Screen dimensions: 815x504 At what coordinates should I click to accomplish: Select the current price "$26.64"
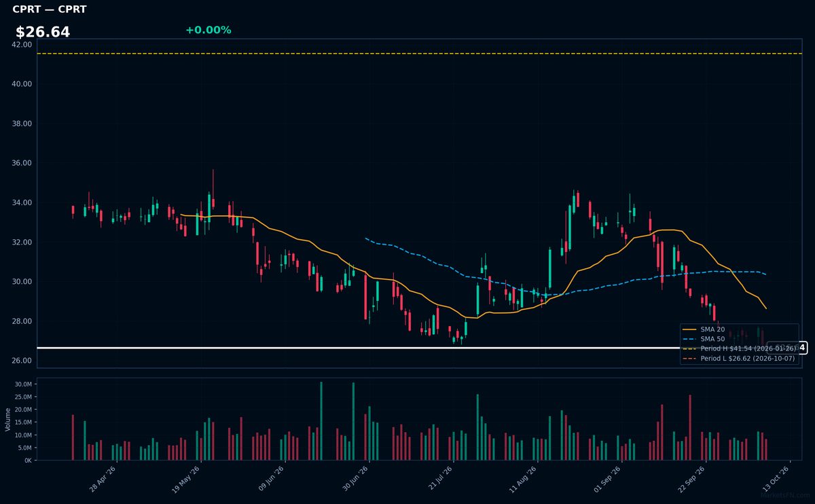[x=43, y=32]
